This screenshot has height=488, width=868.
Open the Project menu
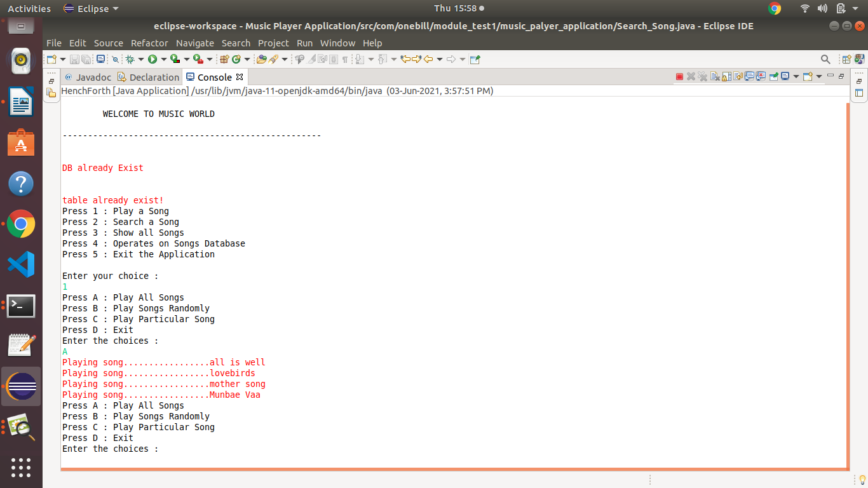coord(273,43)
